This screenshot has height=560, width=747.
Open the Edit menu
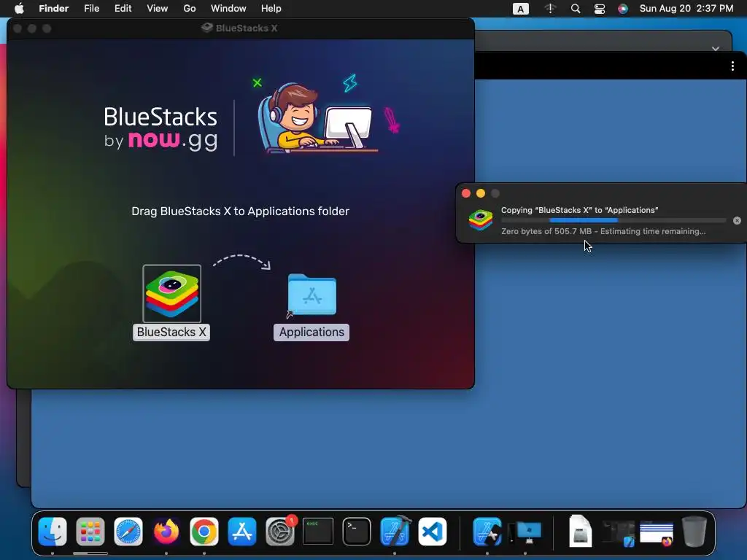coord(123,8)
